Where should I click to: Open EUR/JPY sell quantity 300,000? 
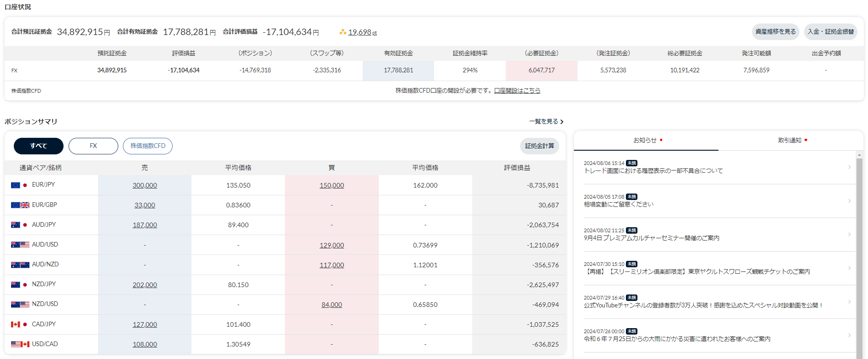145,185
